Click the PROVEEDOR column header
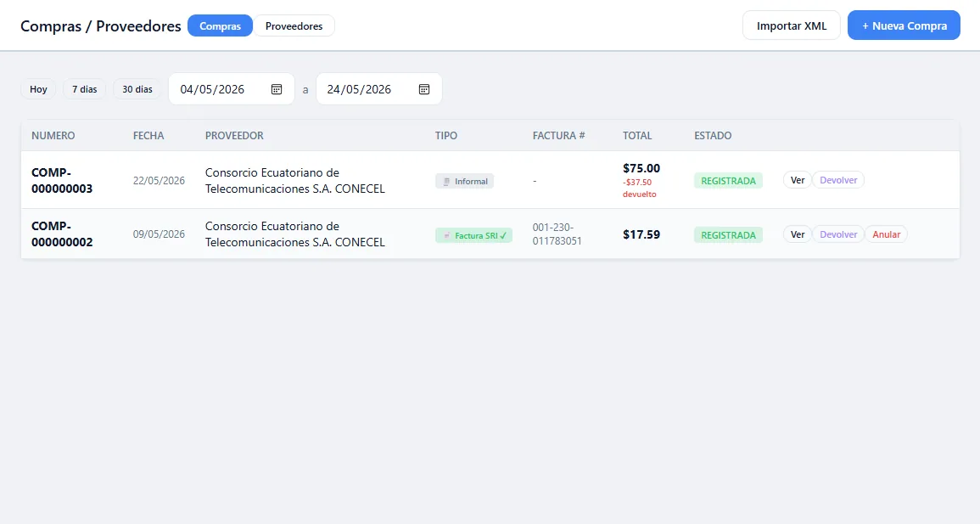Image resolution: width=980 pixels, height=524 pixels. (234, 136)
